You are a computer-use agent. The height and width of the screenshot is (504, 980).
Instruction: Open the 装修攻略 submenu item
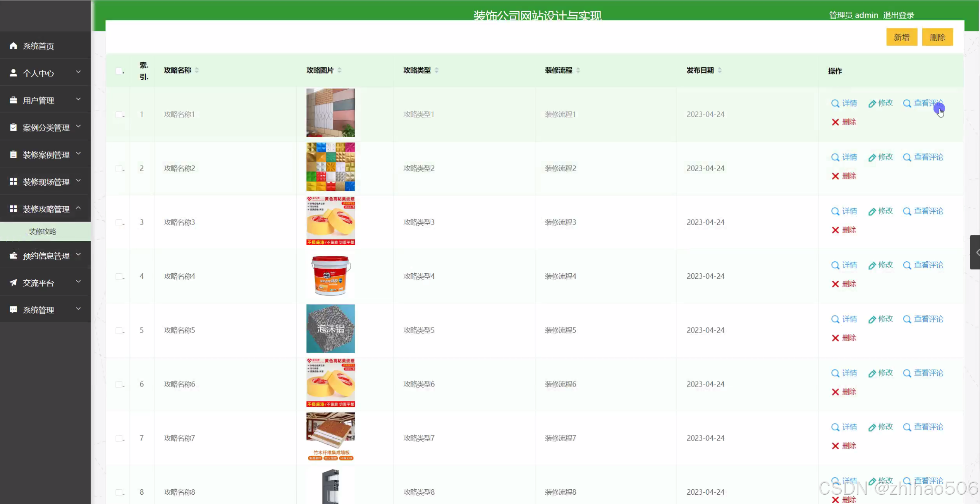tap(43, 231)
